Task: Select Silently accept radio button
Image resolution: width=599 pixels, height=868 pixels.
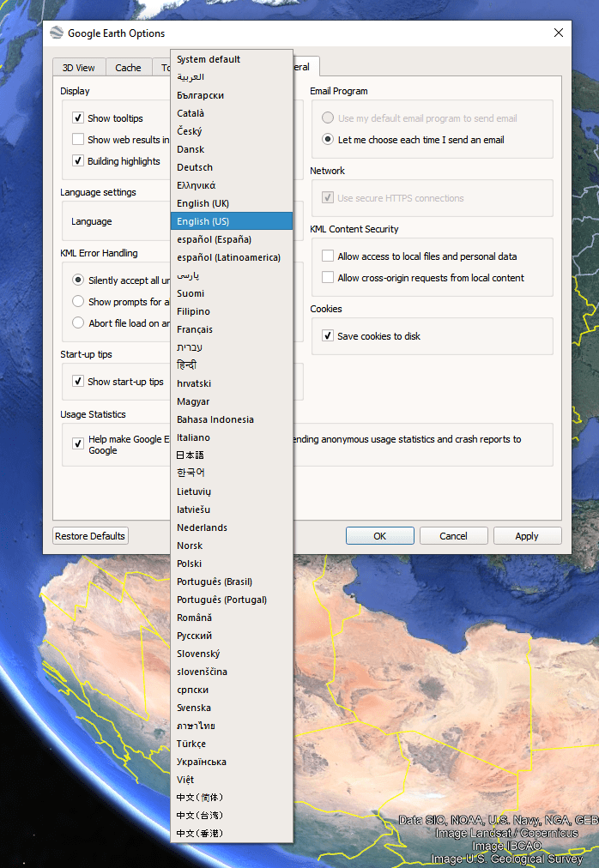Action: (78, 280)
